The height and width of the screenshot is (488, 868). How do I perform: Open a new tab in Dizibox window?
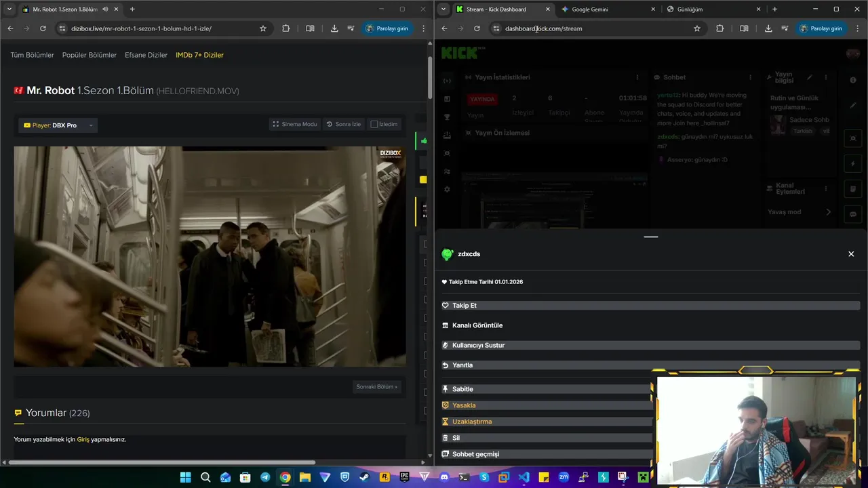coord(132,9)
